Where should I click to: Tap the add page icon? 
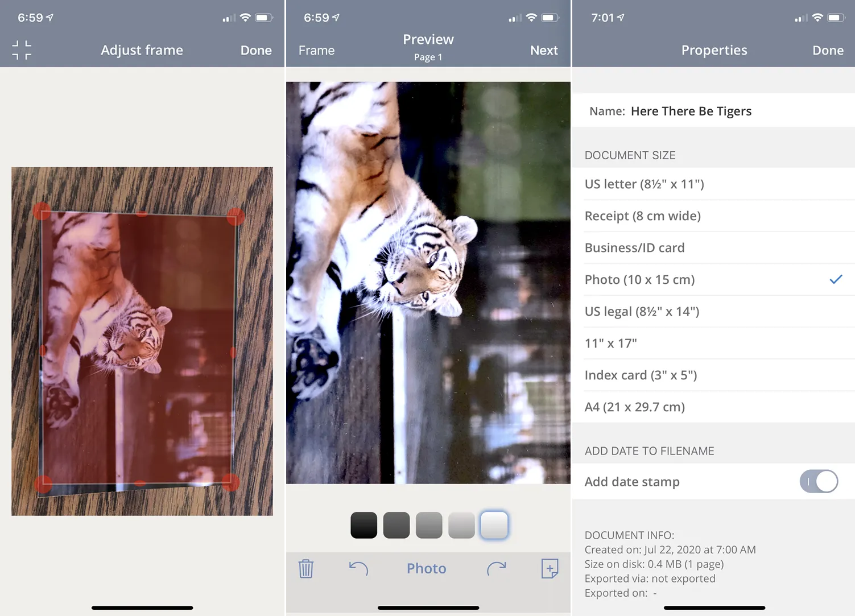550,568
